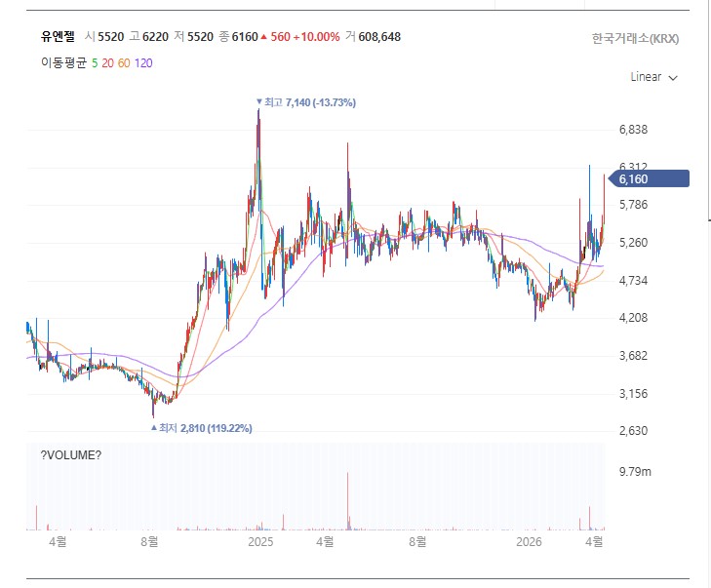Click the 4,208 price axis label
Screen dimensions: 711x588
pos(633,317)
